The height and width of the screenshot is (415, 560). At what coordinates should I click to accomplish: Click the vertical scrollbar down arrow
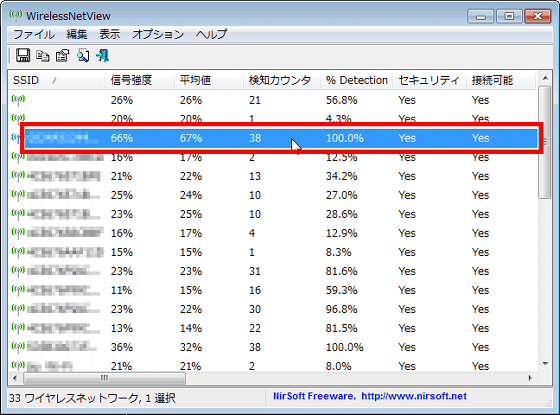click(545, 364)
